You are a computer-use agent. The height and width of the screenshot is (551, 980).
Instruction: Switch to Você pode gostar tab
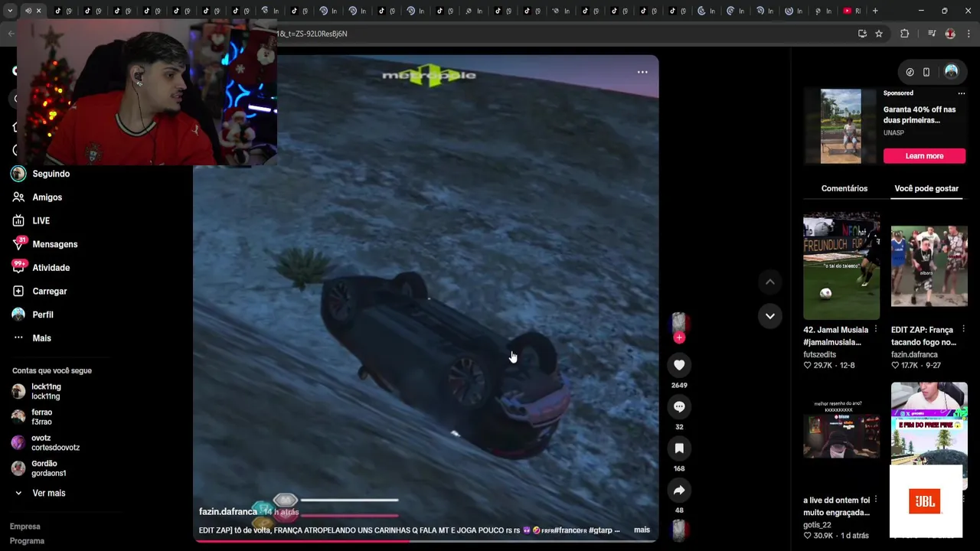[926, 188]
